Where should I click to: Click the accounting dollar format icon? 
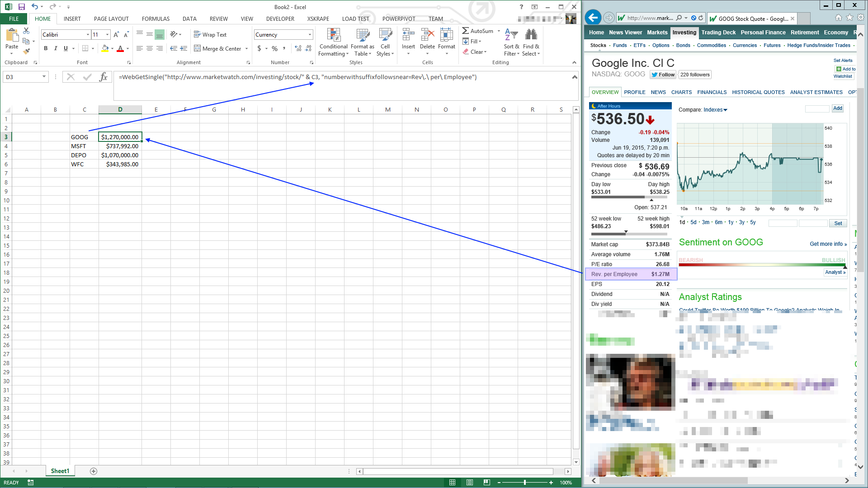click(x=259, y=48)
